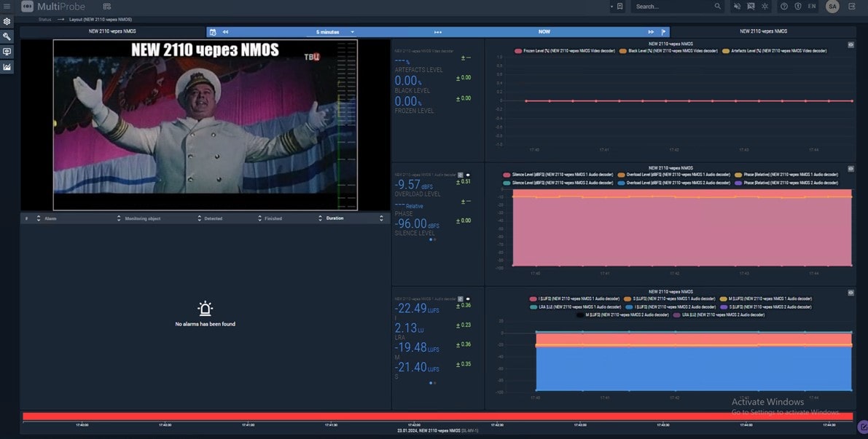The height and width of the screenshot is (439, 868).
Task: Click the MultiProbe logo
Action: (x=53, y=7)
